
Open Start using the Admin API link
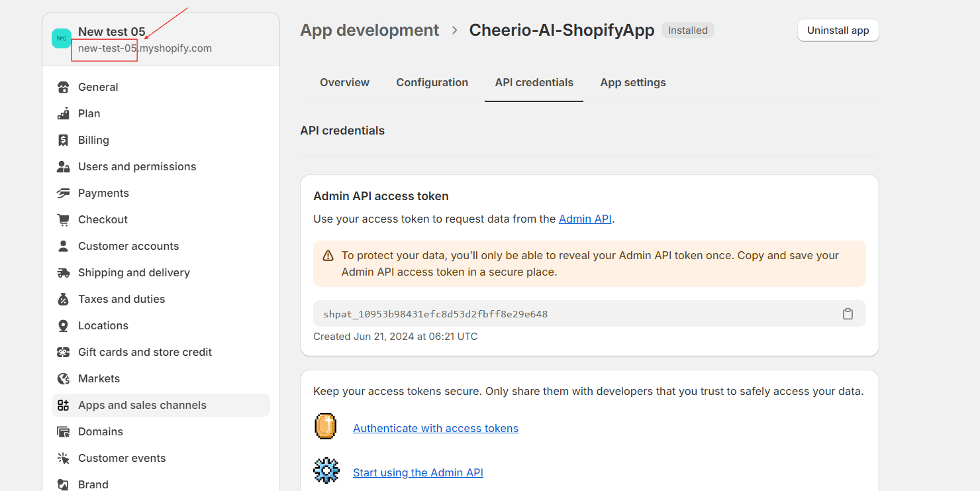(418, 472)
